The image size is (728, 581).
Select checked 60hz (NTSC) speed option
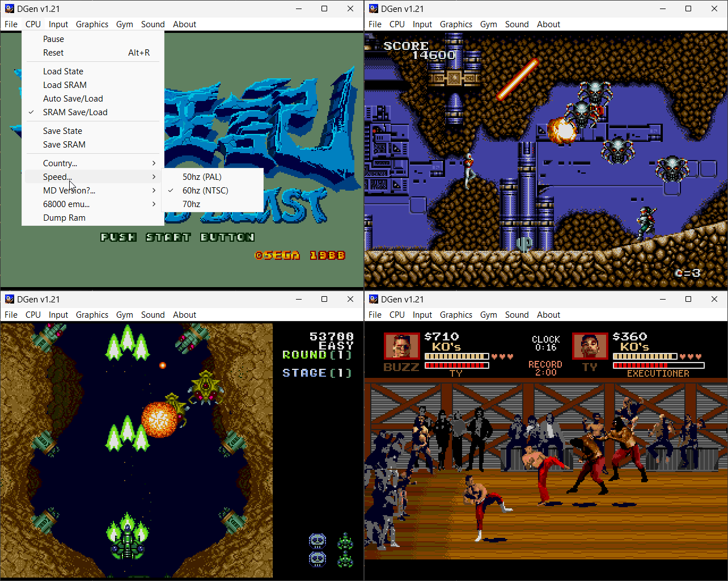(x=213, y=191)
